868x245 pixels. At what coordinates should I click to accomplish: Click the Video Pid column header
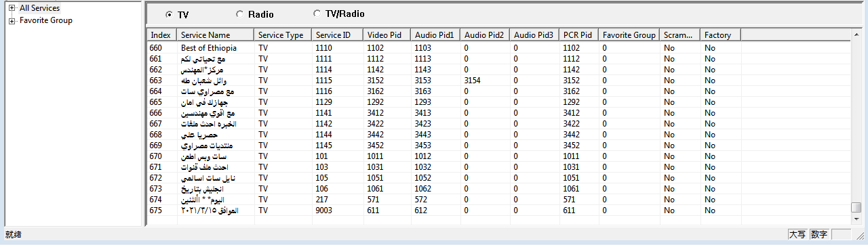click(x=387, y=35)
